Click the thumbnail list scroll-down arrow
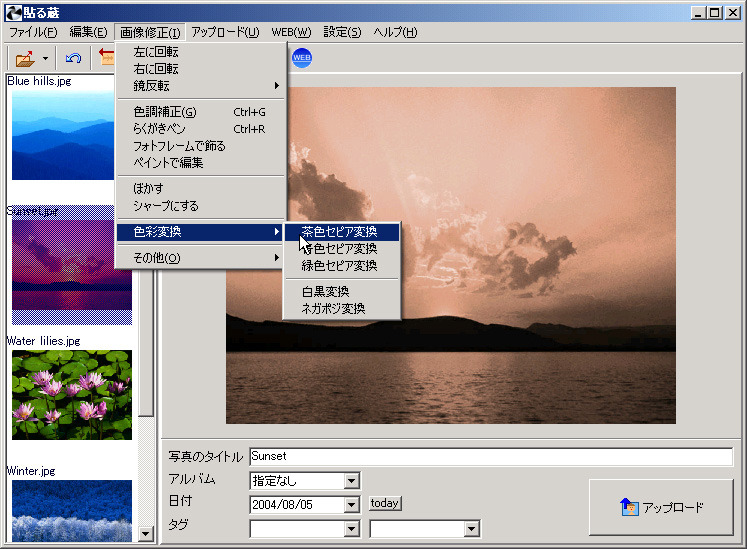Screen dimensions: 747x549 146,534
